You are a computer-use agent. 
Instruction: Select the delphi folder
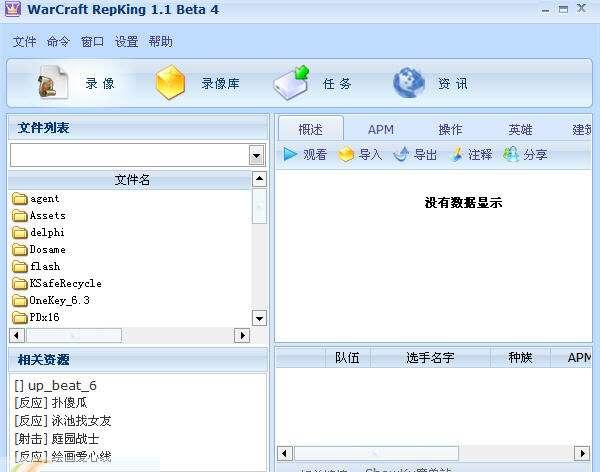[47, 232]
